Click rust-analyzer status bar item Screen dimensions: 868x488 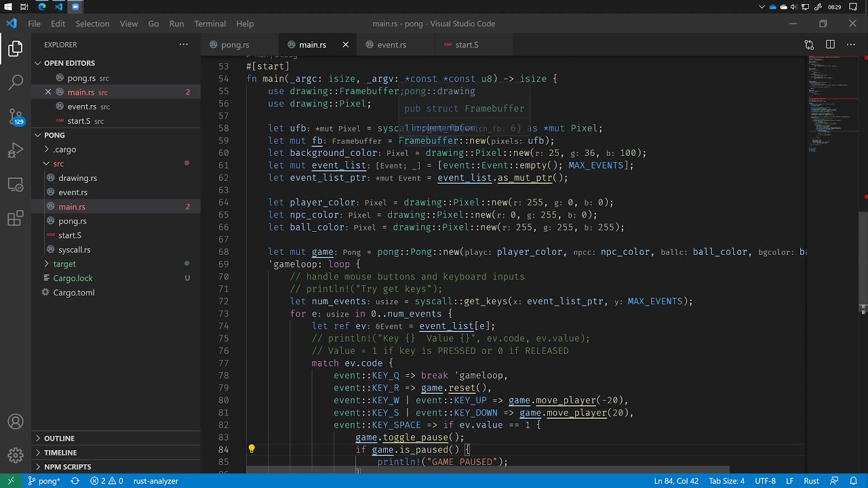[156, 481]
